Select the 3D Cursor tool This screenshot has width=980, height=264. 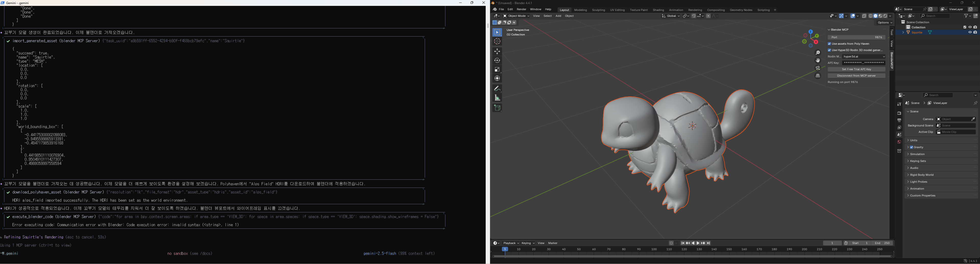coord(497,41)
